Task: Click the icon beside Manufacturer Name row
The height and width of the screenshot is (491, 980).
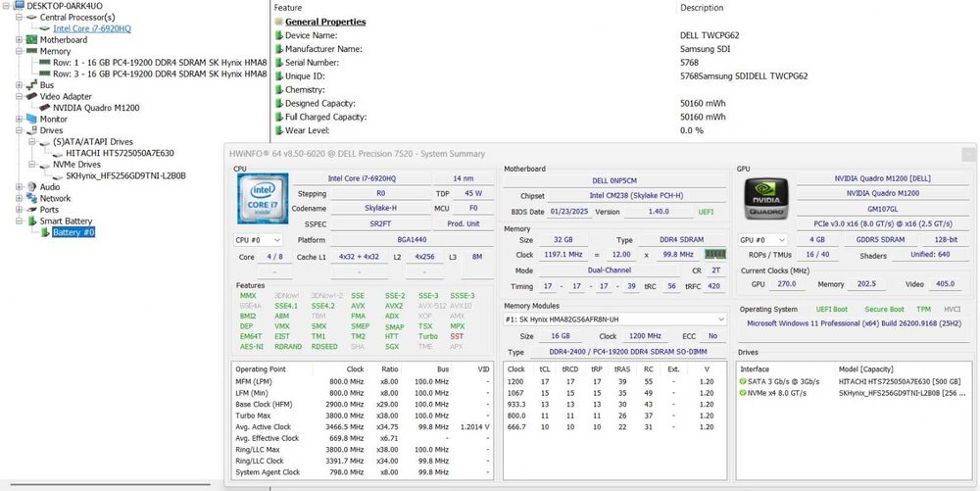Action: pyautogui.click(x=279, y=49)
